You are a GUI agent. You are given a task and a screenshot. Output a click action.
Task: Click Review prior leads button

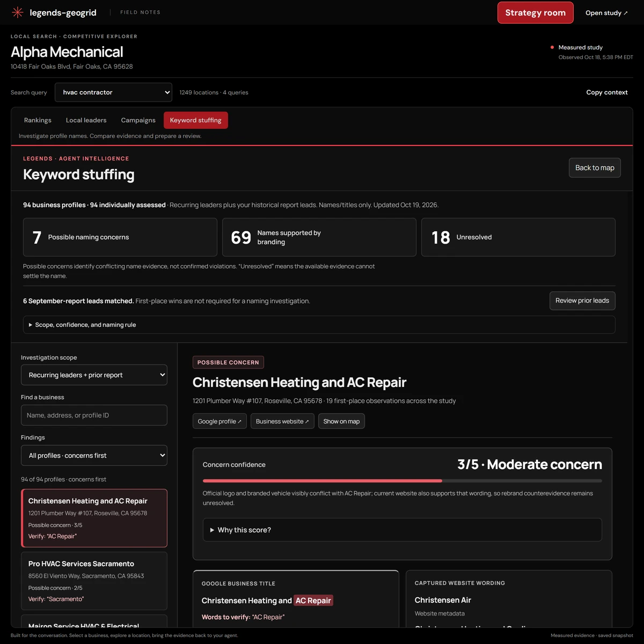pyautogui.click(x=582, y=301)
